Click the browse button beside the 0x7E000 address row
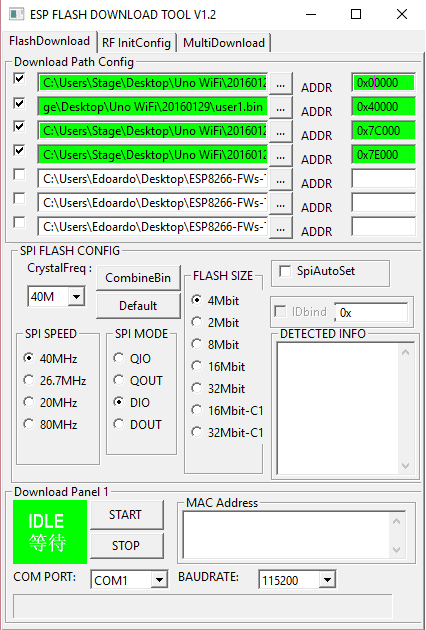Viewport: 426px width, 630px height. click(x=281, y=155)
